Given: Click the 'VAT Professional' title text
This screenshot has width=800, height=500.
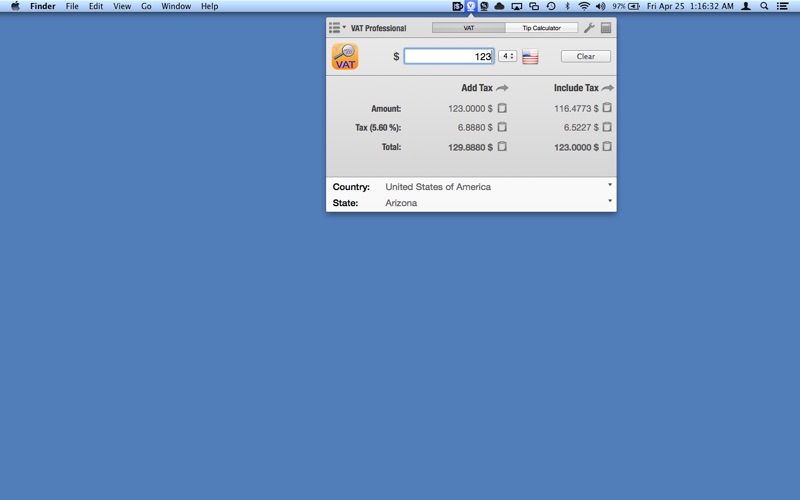Looking at the screenshot, I should 378,28.
